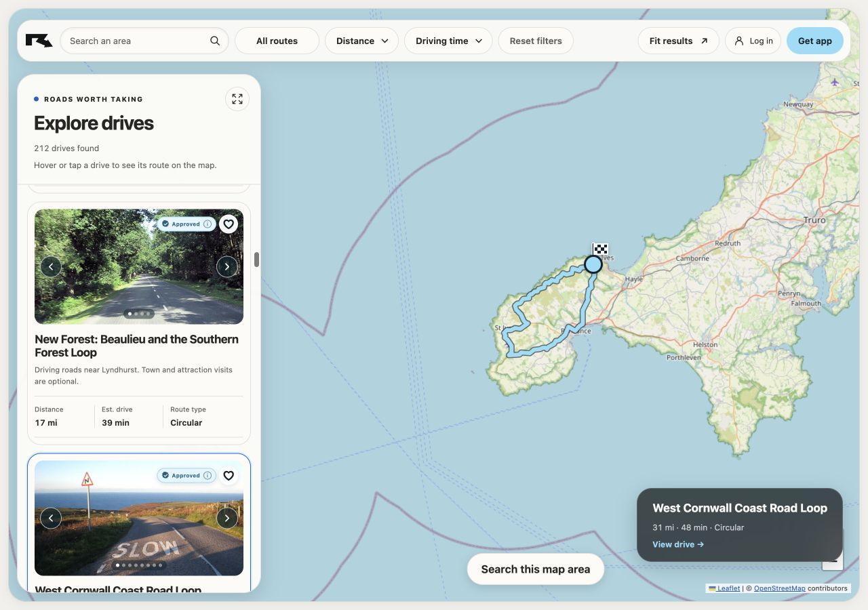Favorite the West Cornwall drive with the heart
The height and width of the screenshot is (610, 868).
[229, 476]
